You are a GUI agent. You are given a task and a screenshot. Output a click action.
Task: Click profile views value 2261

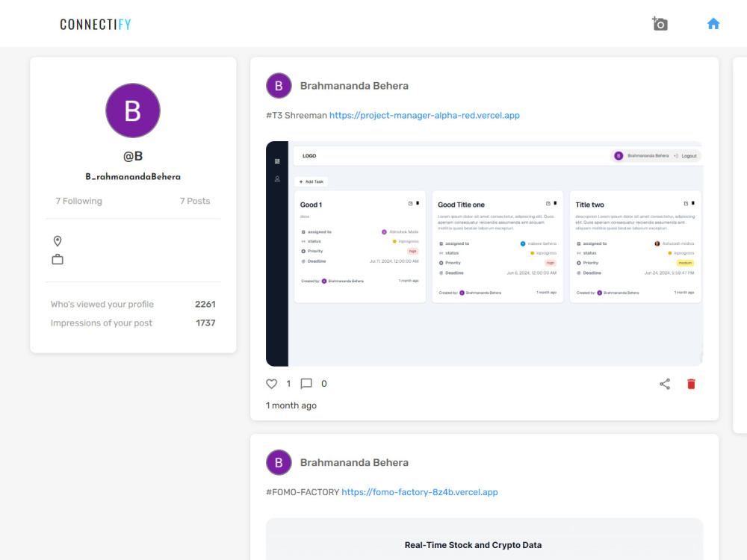205,305
